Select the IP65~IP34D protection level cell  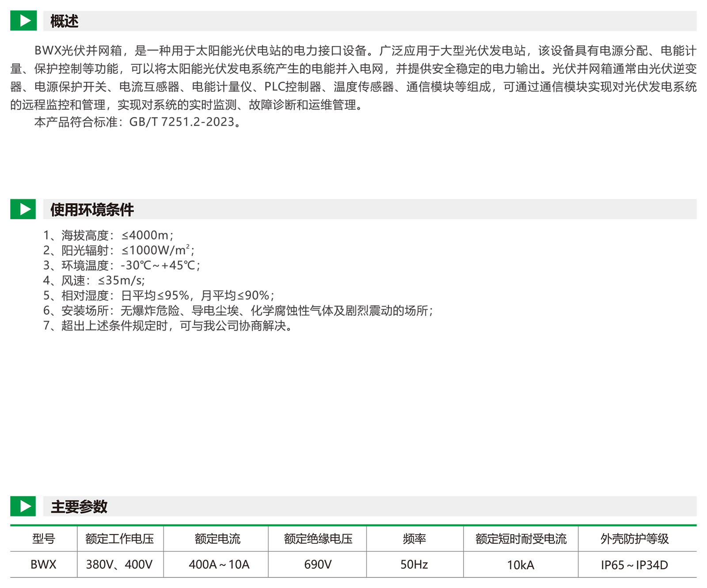coord(634,565)
